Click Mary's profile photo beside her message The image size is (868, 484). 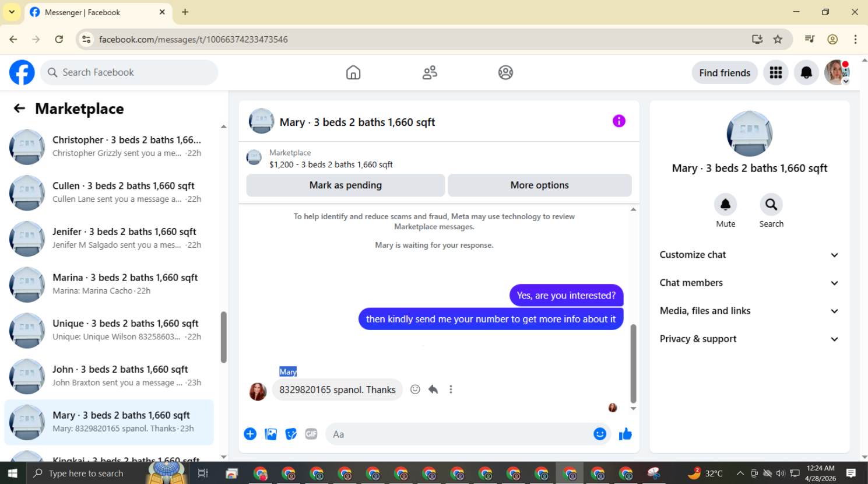point(258,391)
